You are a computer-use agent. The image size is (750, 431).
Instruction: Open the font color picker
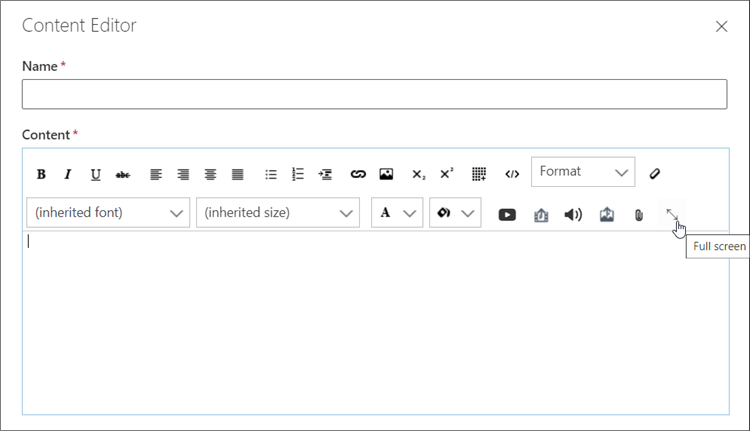pos(396,213)
